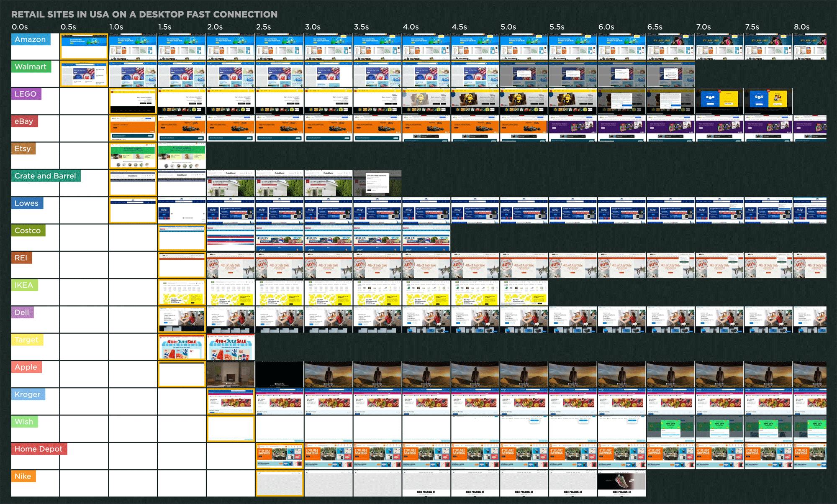837x504 pixels.
Task: Click the 8.0s timeline marker
Action: pos(801,27)
